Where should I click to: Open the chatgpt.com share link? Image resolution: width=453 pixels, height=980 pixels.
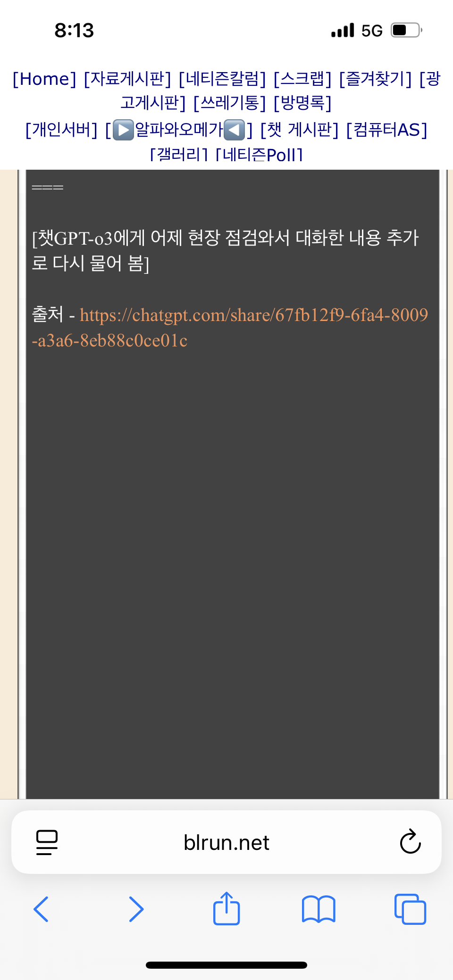230,327
